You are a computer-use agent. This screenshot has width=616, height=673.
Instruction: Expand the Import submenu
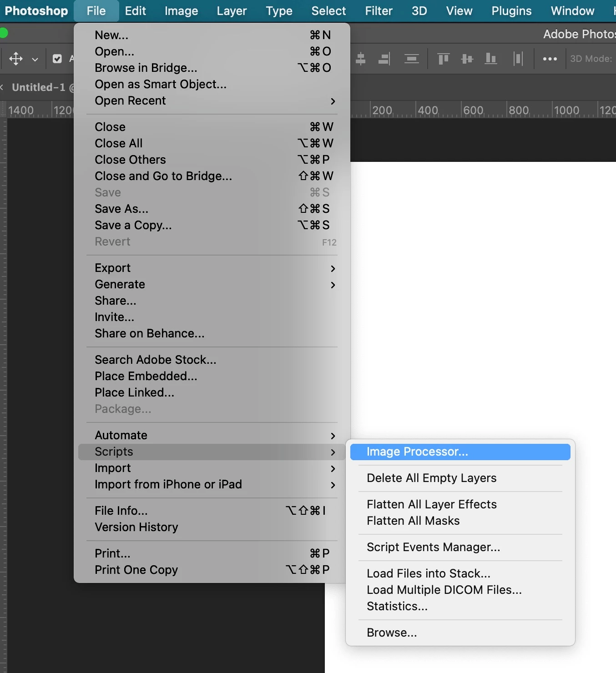click(x=212, y=468)
